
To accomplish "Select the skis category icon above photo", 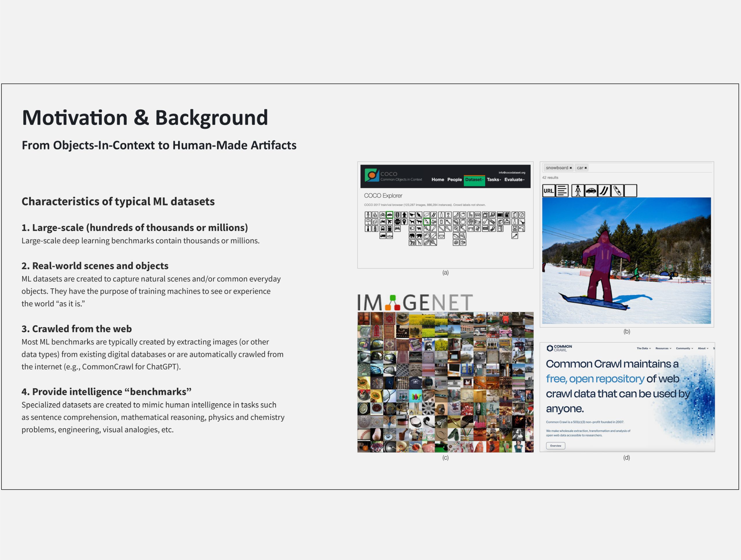I will pyautogui.click(x=604, y=191).
